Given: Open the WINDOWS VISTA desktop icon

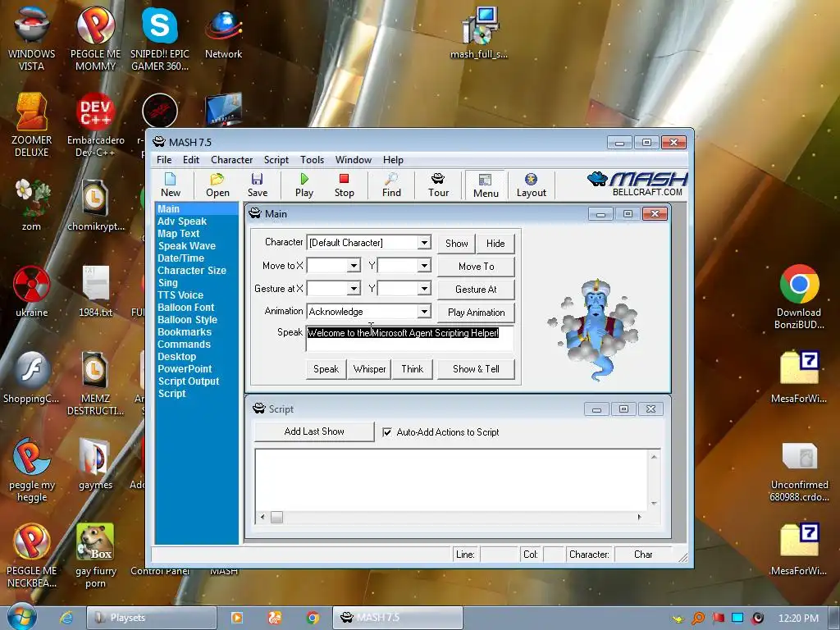Looking at the screenshot, I should [32, 39].
